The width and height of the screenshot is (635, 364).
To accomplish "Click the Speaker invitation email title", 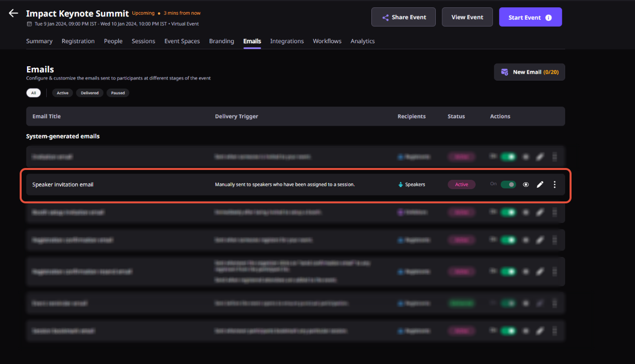I will point(63,185).
